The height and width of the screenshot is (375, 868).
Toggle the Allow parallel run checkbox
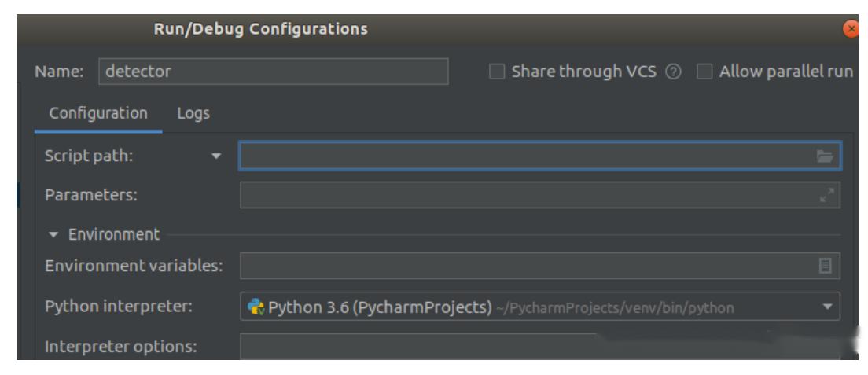tap(705, 72)
